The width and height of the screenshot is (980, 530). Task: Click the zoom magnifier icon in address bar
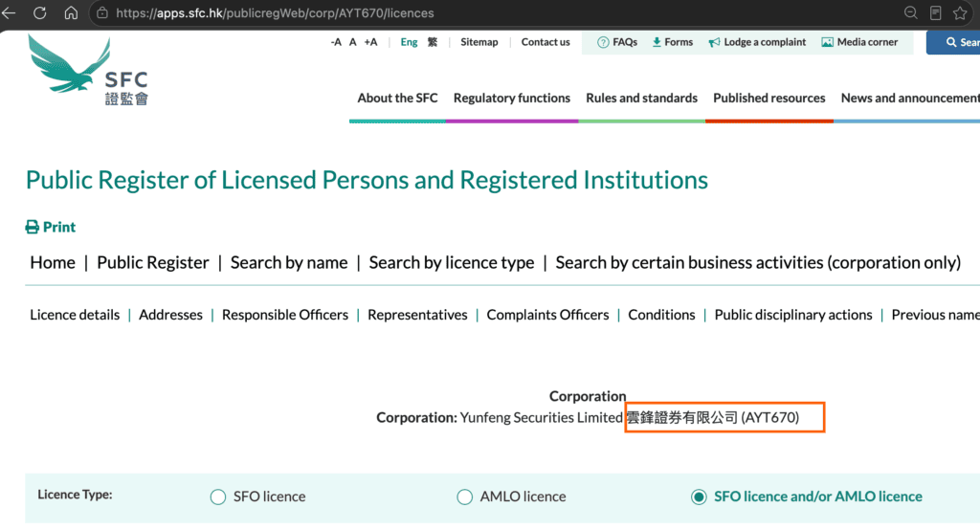[911, 12]
